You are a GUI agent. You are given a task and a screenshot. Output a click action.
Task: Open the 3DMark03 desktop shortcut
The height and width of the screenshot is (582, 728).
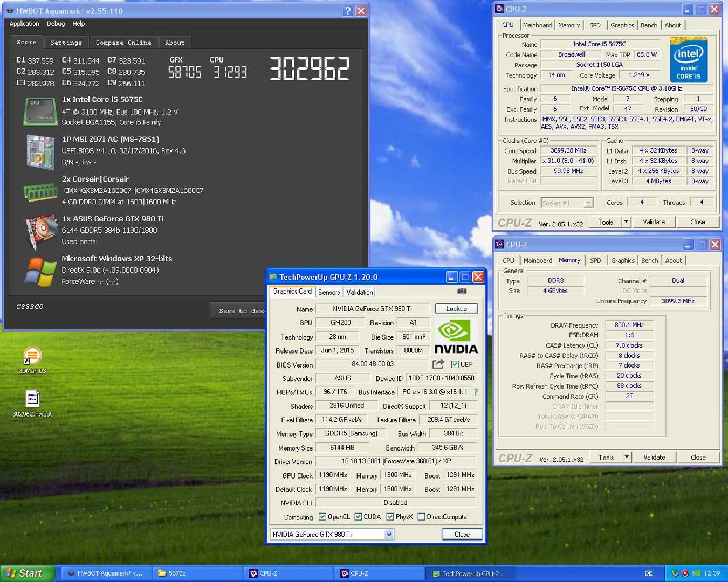click(x=32, y=359)
